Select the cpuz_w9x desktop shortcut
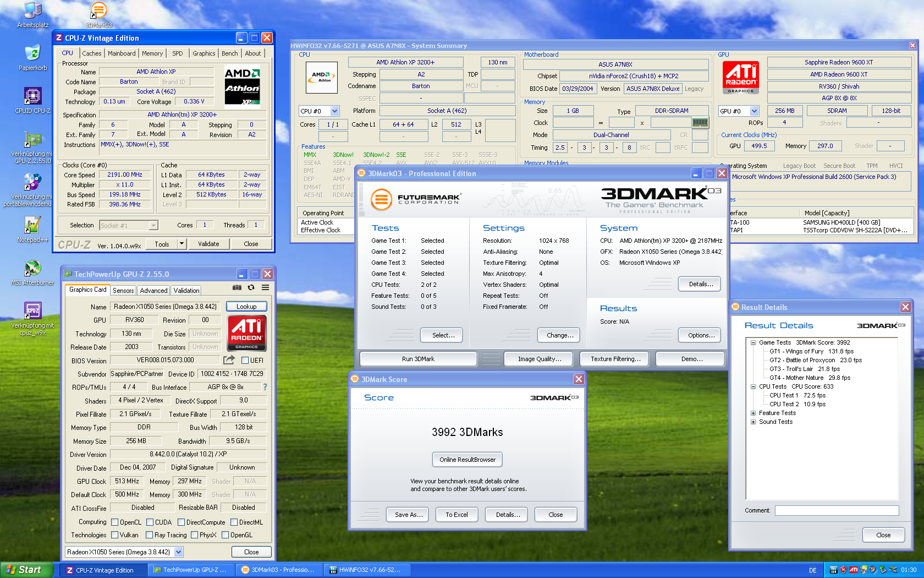This screenshot has width=924, height=578. click(x=33, y=319)
